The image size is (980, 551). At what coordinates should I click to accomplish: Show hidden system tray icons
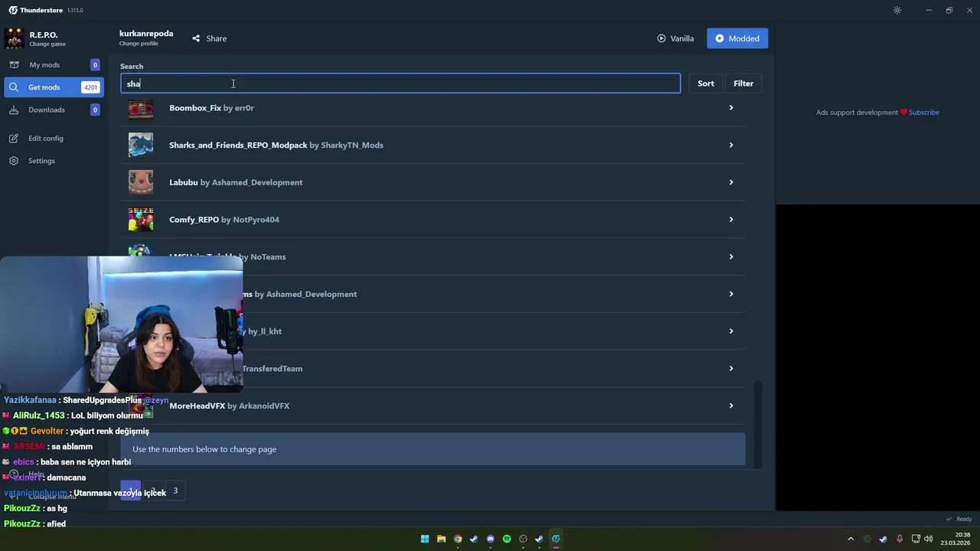pos(850,539)
